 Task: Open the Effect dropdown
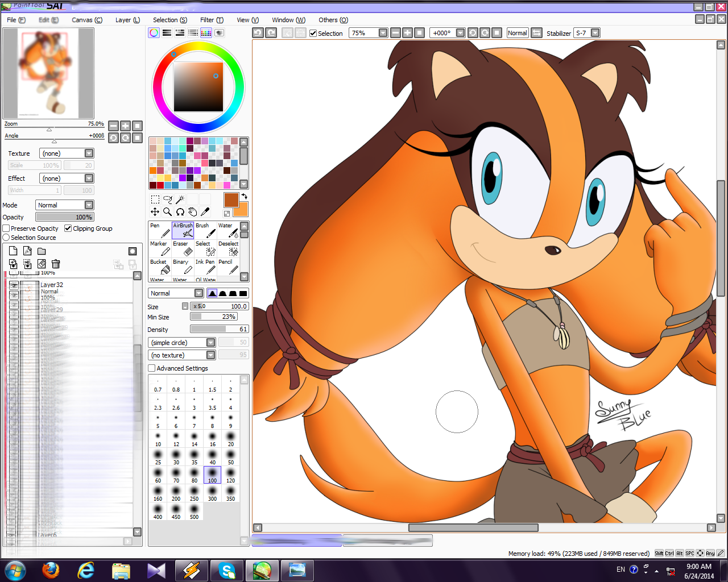(x=67, y=178)
